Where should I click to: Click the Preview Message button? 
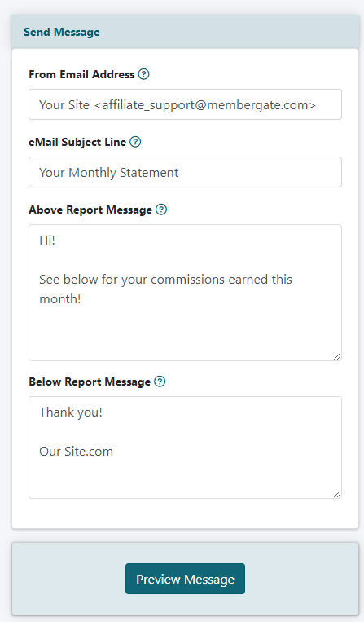coord(185,579)
